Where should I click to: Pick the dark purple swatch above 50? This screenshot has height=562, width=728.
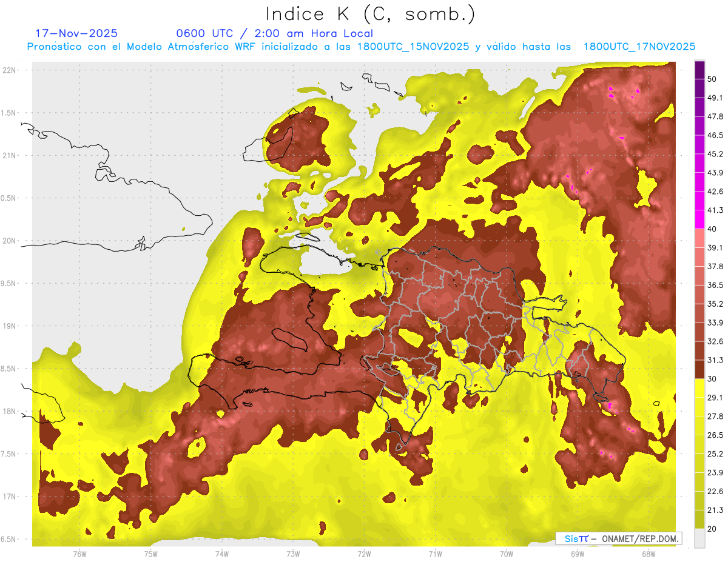(x=699, y=70)
